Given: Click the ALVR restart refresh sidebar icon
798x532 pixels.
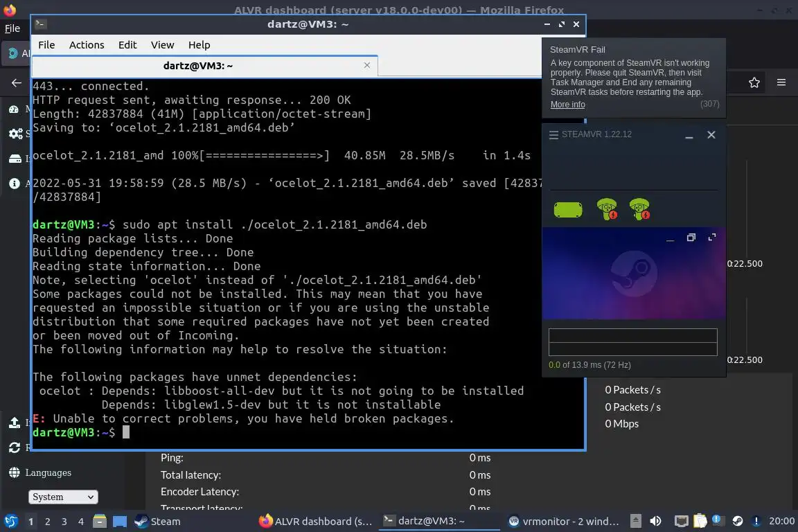Looking at the screenshot, I should click(x=15, y=447).
